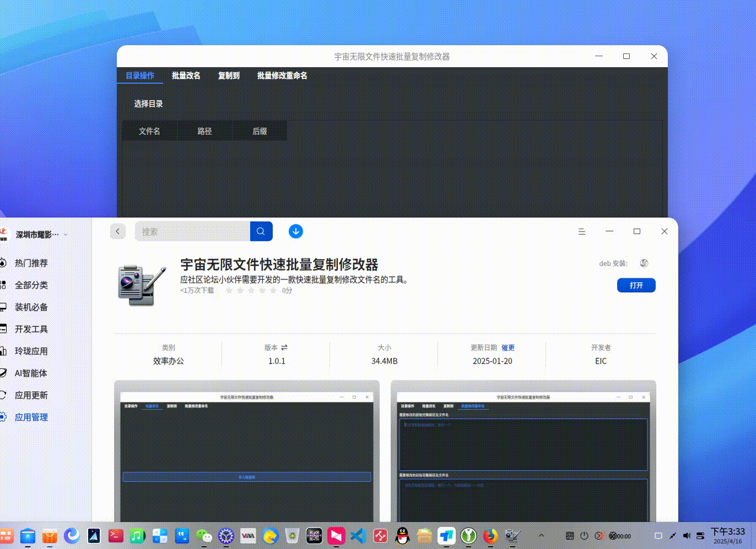Click the 选择目录 button
Viewport: 756px width, 549px height.
pos(148,104)
